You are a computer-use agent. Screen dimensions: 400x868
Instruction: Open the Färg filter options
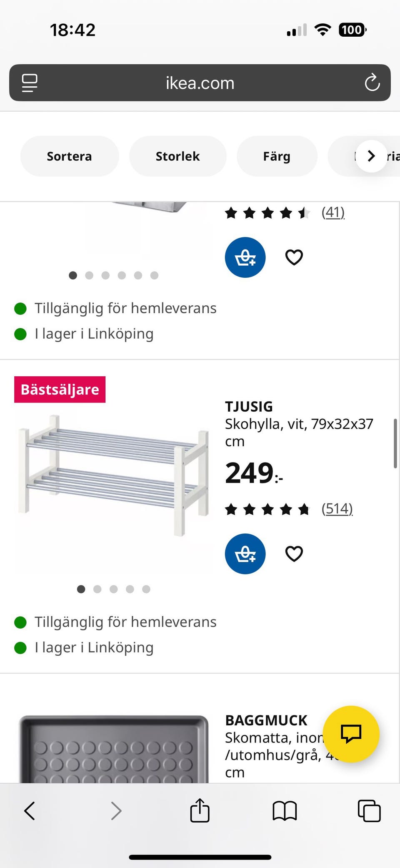pyautogui.click(x=277, y=156)
